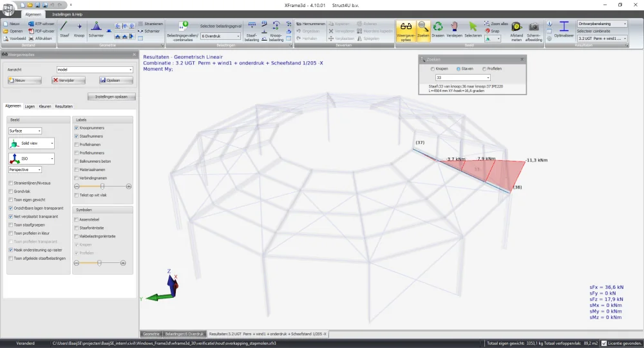The image size is (644, 348).
Task: Close the Zoeken panel
Action: pyautogui.click(x=522, y=60)
